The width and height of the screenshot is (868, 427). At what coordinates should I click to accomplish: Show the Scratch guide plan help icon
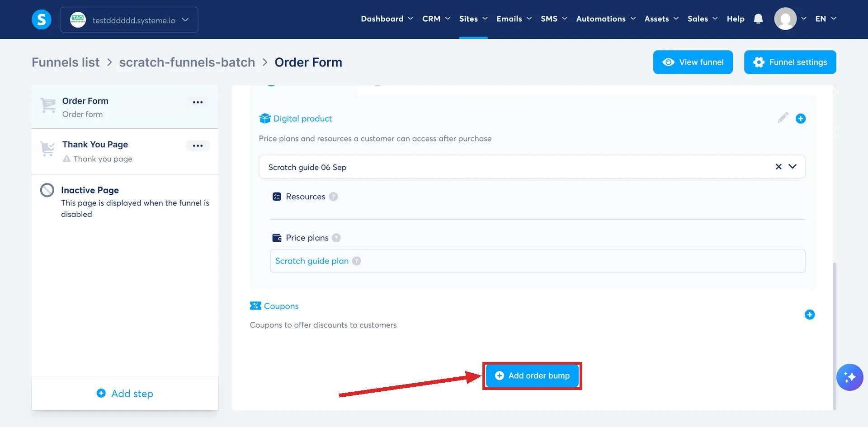[x=357, y=261]
